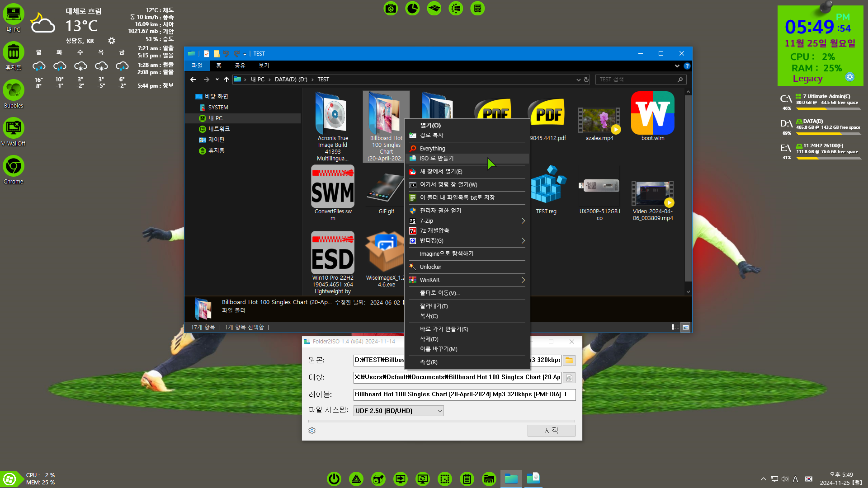Viewport: 868px width, 488px height.
Task: Open Quick Access Toolbar customize dropdown
Action: [x=245, y=54]
